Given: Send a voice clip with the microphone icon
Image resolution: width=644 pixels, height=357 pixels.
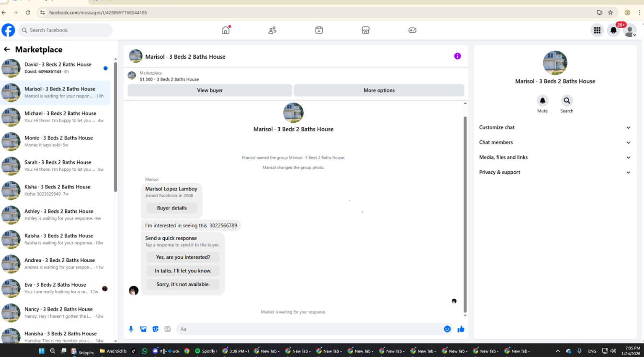Looking at the screenshot, I should click(131, 329).
